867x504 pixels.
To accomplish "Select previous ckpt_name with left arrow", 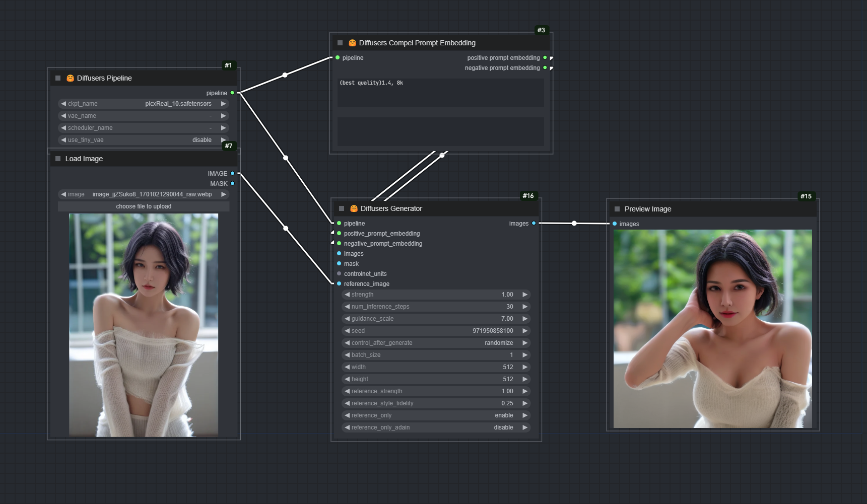I will click(x=63, y=104).
